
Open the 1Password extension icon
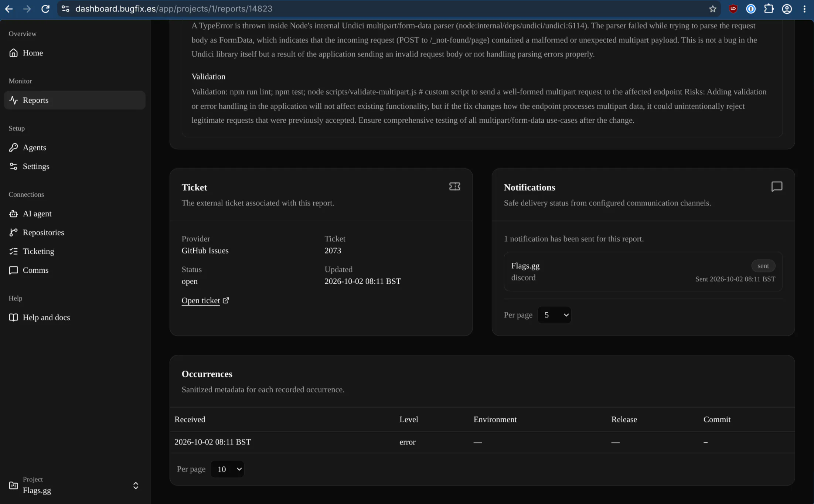tap(751, 9)
